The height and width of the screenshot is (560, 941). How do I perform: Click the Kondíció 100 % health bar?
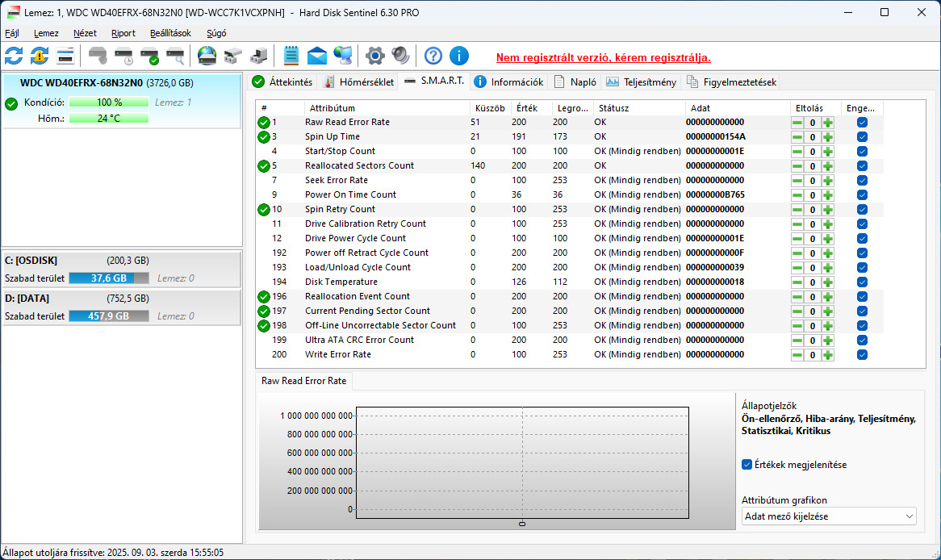(109, 102)
